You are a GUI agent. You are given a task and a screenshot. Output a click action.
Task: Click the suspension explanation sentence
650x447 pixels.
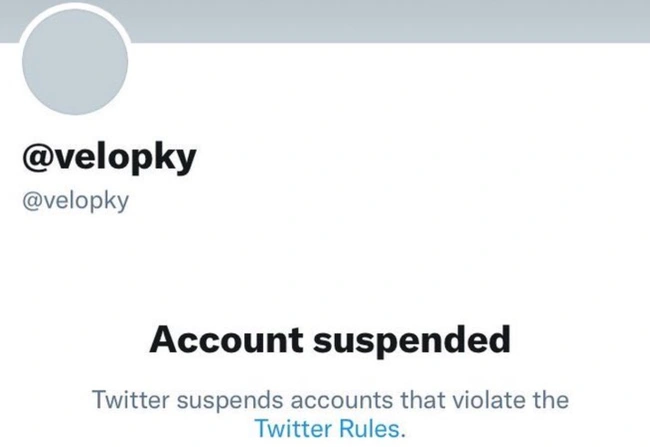(330, 399)
